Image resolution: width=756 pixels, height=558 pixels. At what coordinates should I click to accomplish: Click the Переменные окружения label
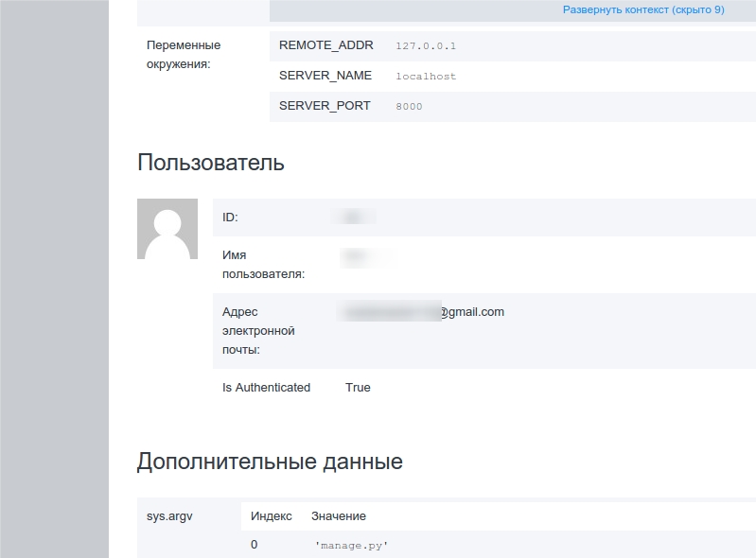(184, 55)
